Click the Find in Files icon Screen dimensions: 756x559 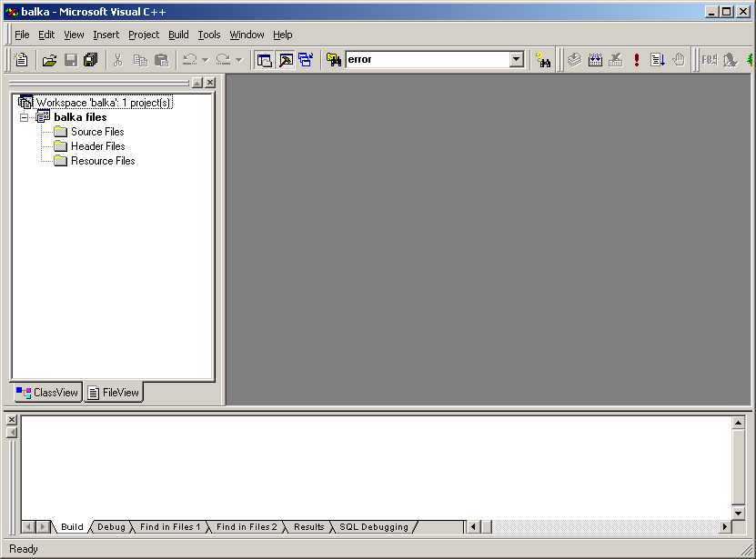(334, 60)
